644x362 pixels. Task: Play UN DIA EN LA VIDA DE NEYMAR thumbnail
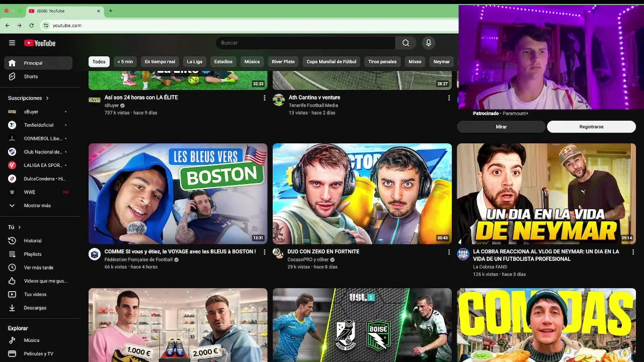(x=546, y=194)
